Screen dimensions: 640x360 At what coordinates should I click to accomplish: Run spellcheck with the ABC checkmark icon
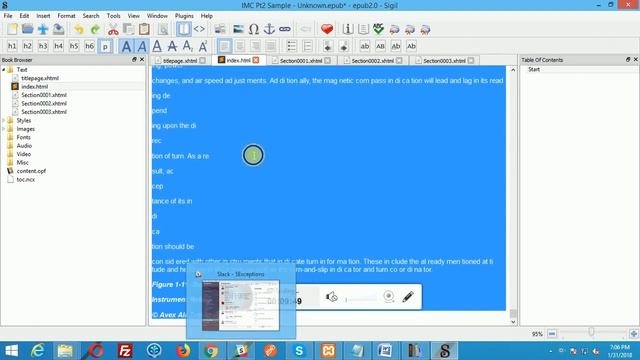[x=379, y=29]
